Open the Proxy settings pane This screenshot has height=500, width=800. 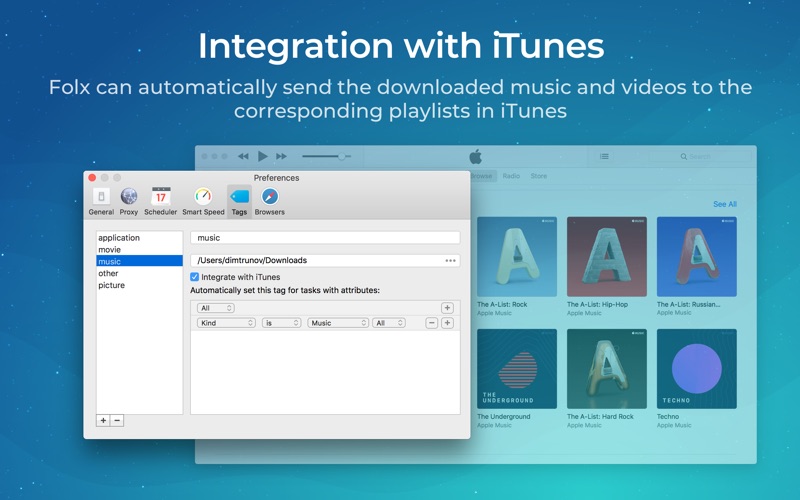click(129, 201)
